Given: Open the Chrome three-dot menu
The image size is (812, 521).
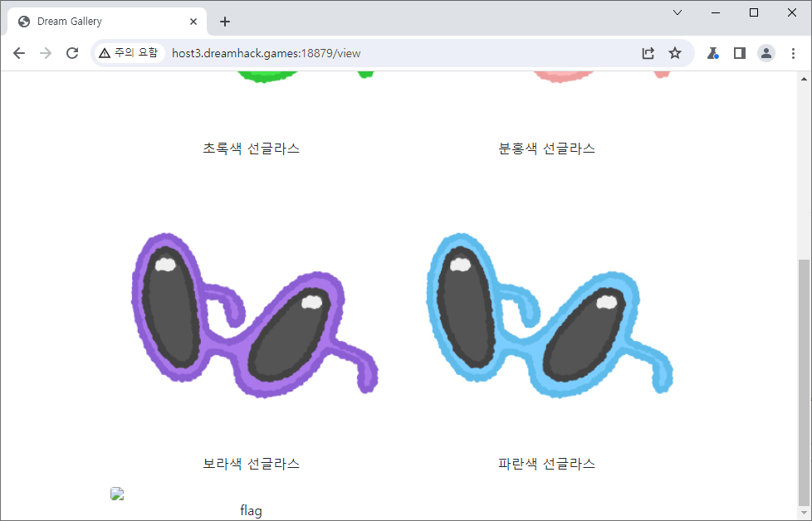Looking at the screenshot, I should click(x=793, y=53).
